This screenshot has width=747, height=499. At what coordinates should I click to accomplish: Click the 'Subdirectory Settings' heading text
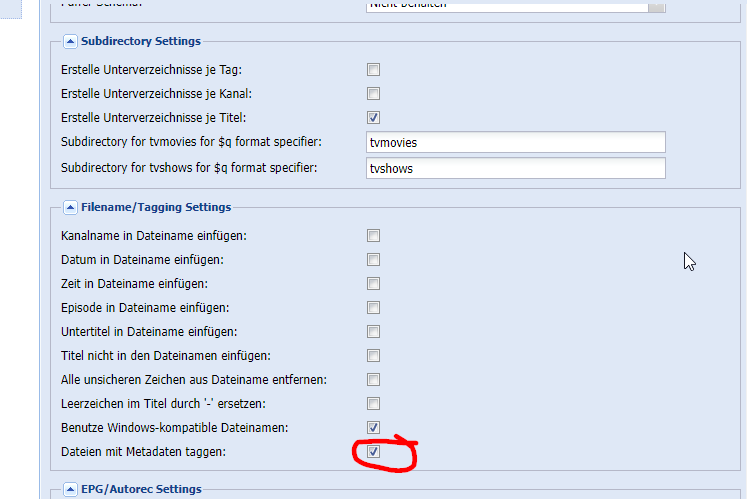click(141, 41)
